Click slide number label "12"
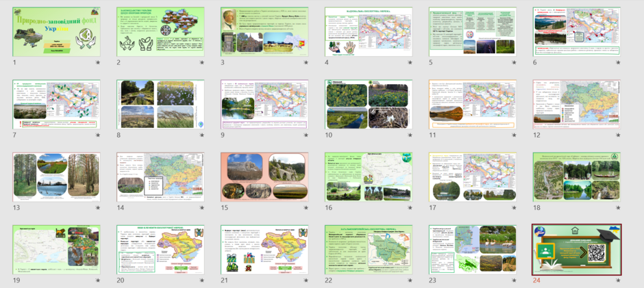The image size is (644, 288). tap(536, 135)
